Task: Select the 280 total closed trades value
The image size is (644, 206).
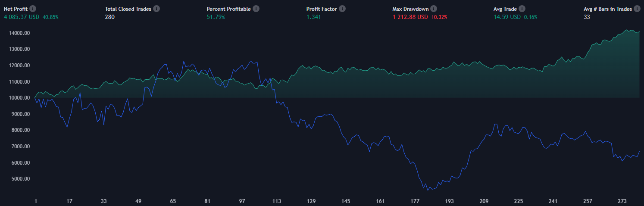Action: click(x=109, y=17)
